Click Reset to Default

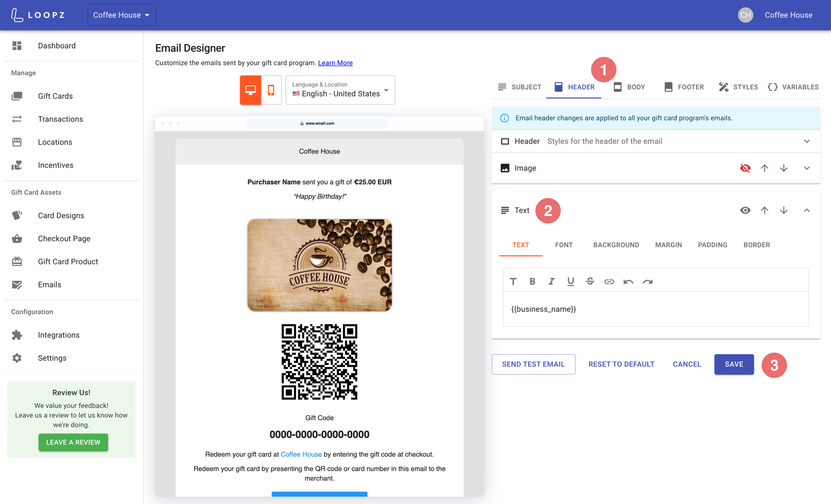[x=621, y=364]
